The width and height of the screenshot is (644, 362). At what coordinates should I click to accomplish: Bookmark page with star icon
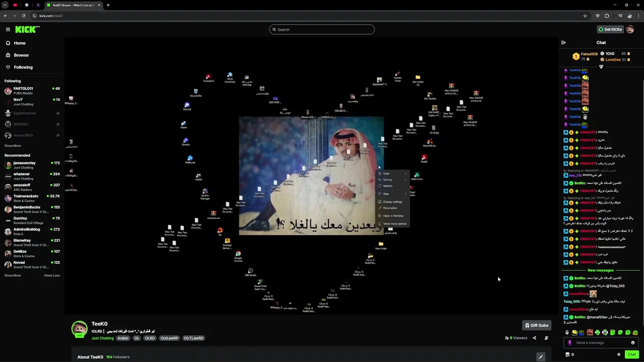tap(585, 16)
